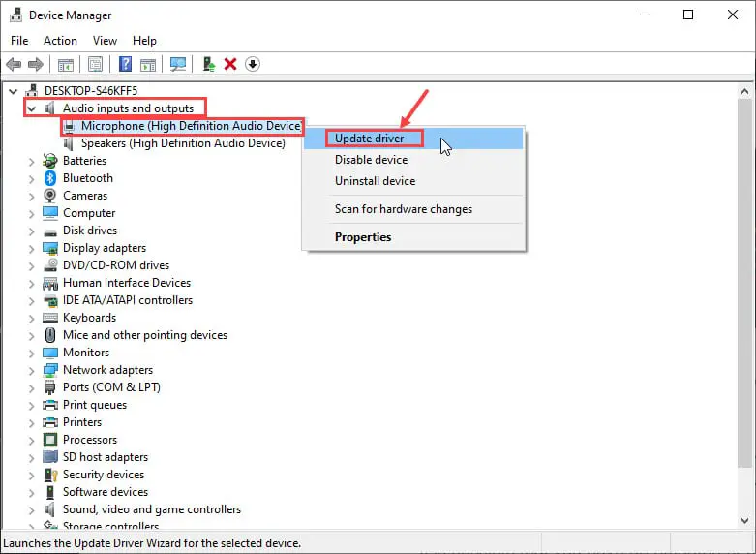Expand Human Interface Devices chevron

(31, 283)
